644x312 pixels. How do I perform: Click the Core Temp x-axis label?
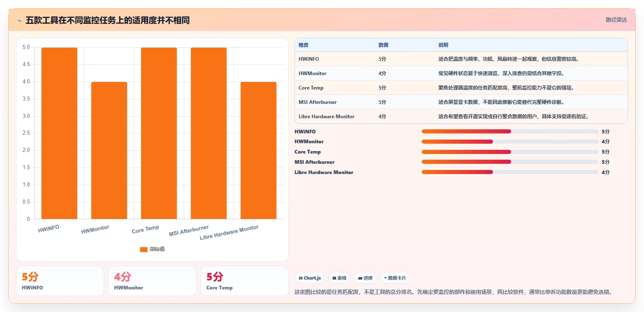point(145,229)
